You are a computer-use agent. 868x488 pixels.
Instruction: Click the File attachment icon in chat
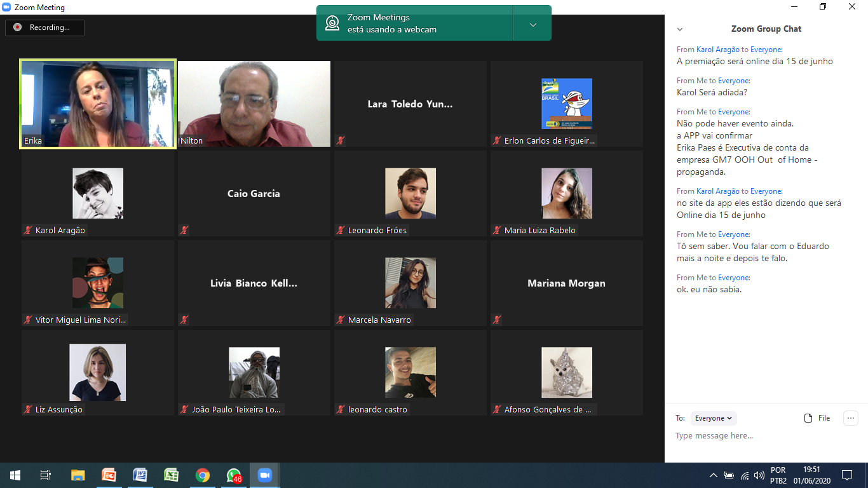808,418
